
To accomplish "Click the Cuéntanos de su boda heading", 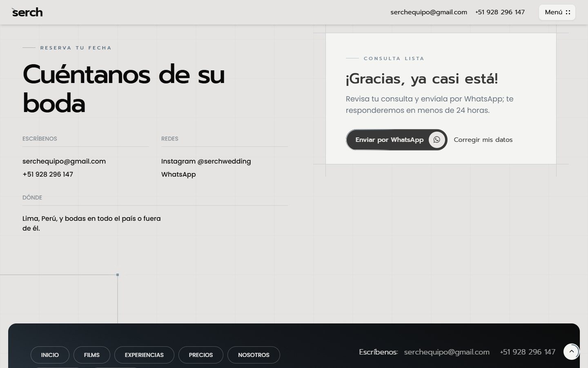I will pos(124,89).
